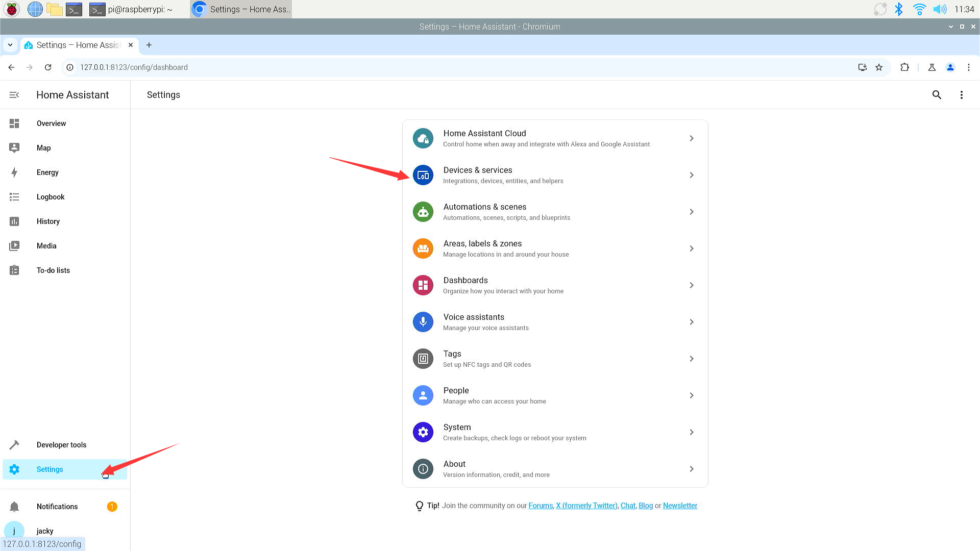Expand Areas, labels & zones chevron

pos(692,248)
